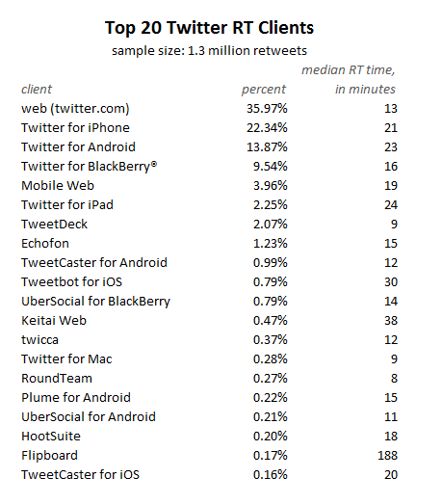The height and width of the screenshot is (504, 442).
Task: Click the 'TweetCaster for Android' entry
Action: click(94, 263)
